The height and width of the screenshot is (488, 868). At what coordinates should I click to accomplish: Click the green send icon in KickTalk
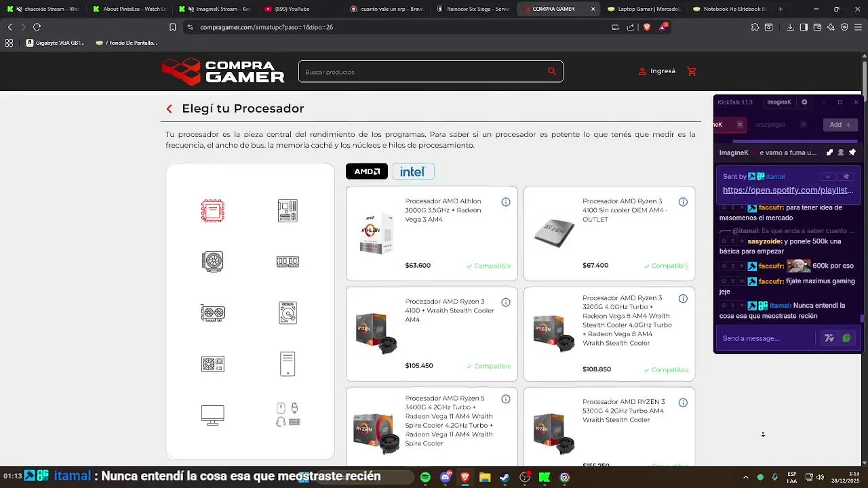[x=846, y=338]
